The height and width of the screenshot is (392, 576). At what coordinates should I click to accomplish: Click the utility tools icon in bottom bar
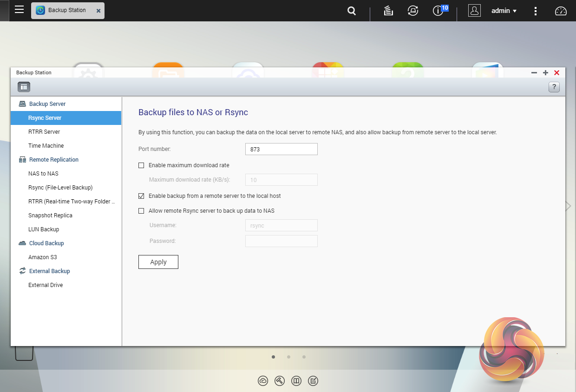coord(280,381)
